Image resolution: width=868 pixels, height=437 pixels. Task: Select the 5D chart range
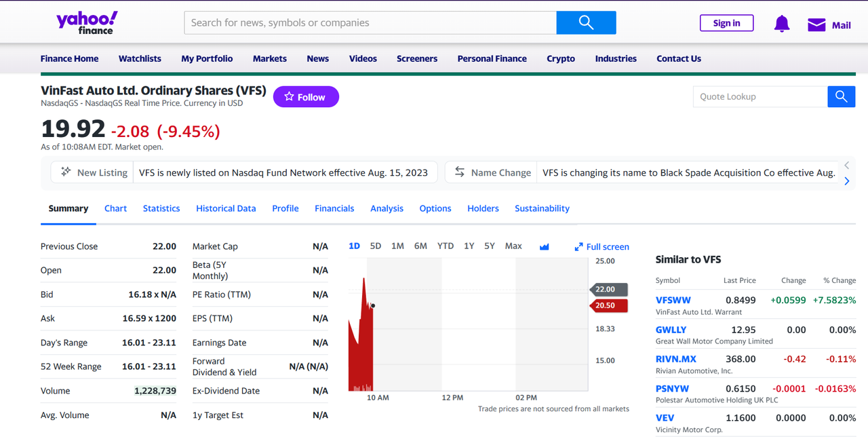click(x=376, y=246)
